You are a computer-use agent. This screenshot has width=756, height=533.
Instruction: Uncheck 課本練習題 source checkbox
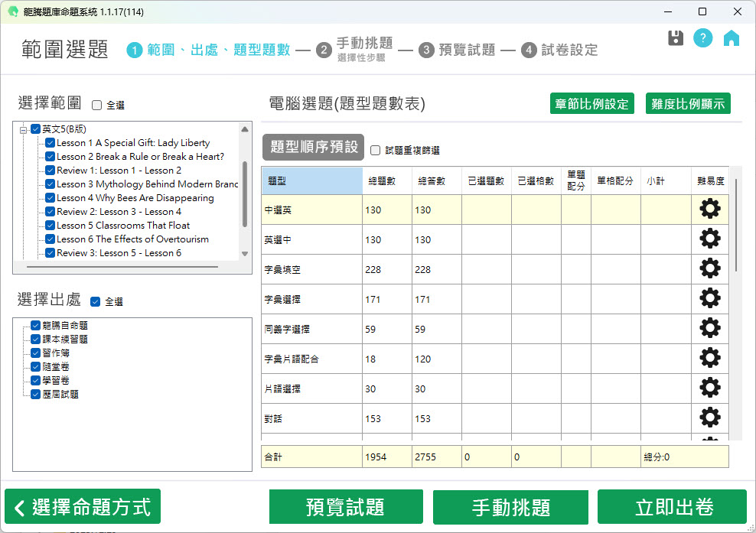(36, 340)
